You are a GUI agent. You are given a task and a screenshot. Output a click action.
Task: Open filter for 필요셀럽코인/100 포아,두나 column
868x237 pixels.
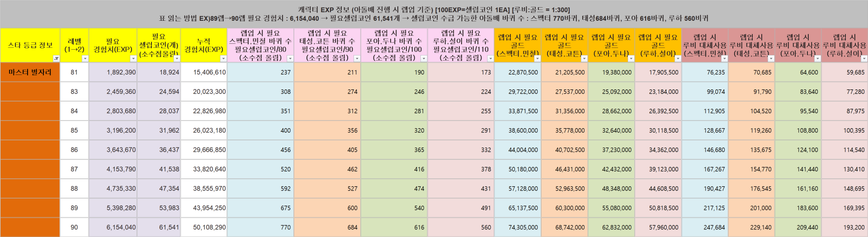click(424, 59)
